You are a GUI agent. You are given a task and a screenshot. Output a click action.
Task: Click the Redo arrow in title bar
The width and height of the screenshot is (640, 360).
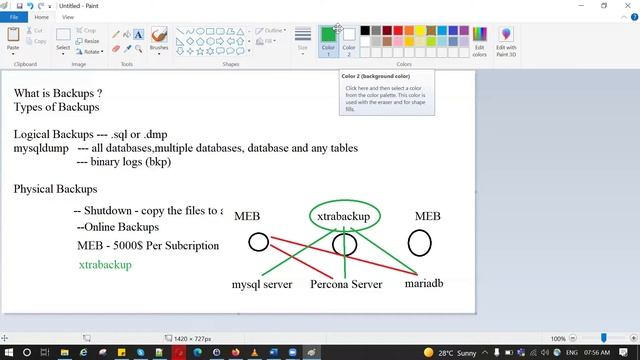tap(41, 6)
